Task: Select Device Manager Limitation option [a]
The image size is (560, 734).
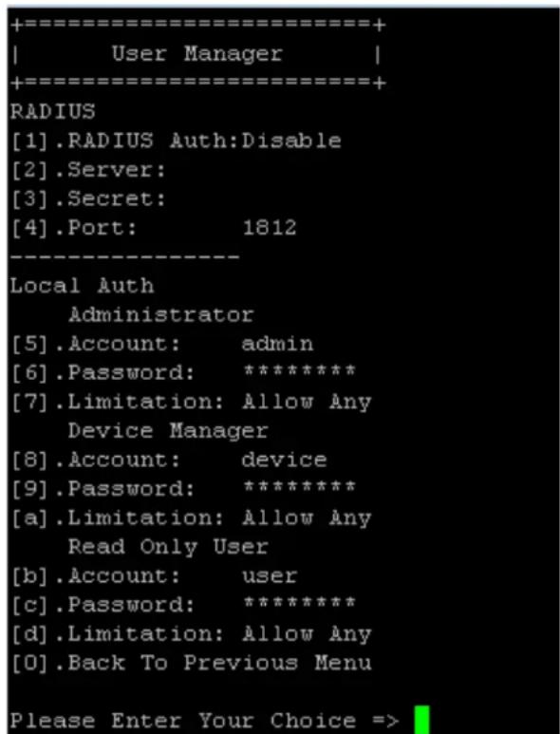Action: [x=191, y=518]
